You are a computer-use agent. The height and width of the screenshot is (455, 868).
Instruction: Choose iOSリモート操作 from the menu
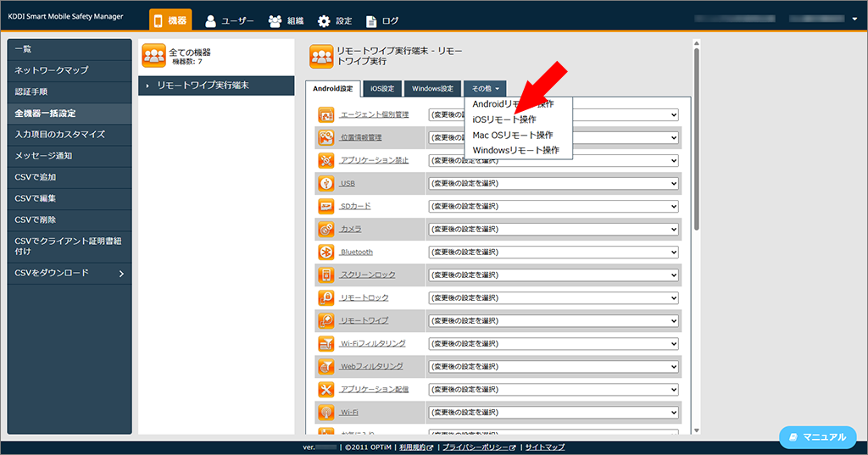point(504,119)
